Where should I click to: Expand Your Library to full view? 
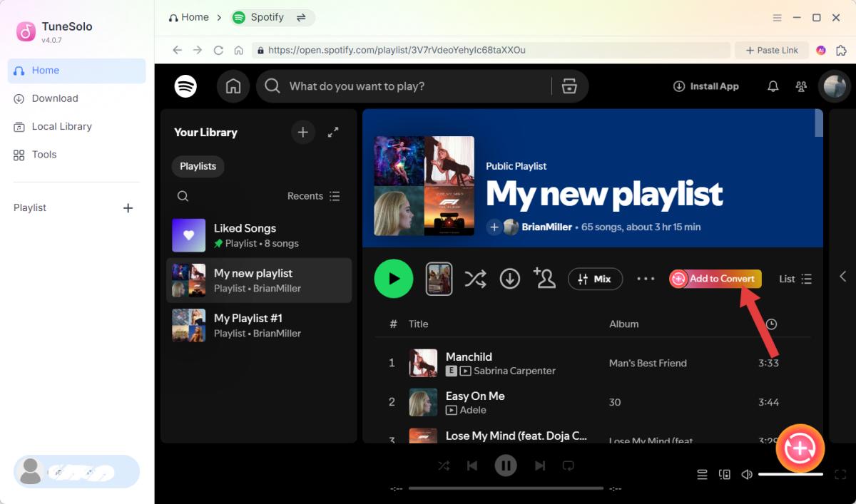click(333, 132)
